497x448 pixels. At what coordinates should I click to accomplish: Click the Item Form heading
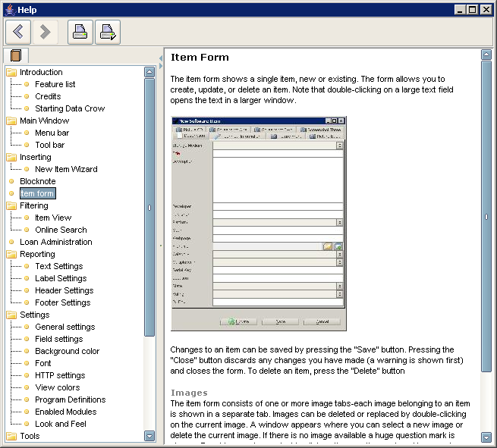(200, 58)
